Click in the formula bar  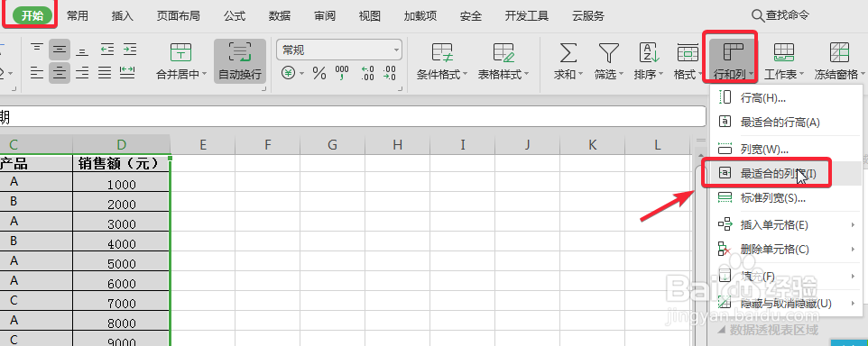353,116
